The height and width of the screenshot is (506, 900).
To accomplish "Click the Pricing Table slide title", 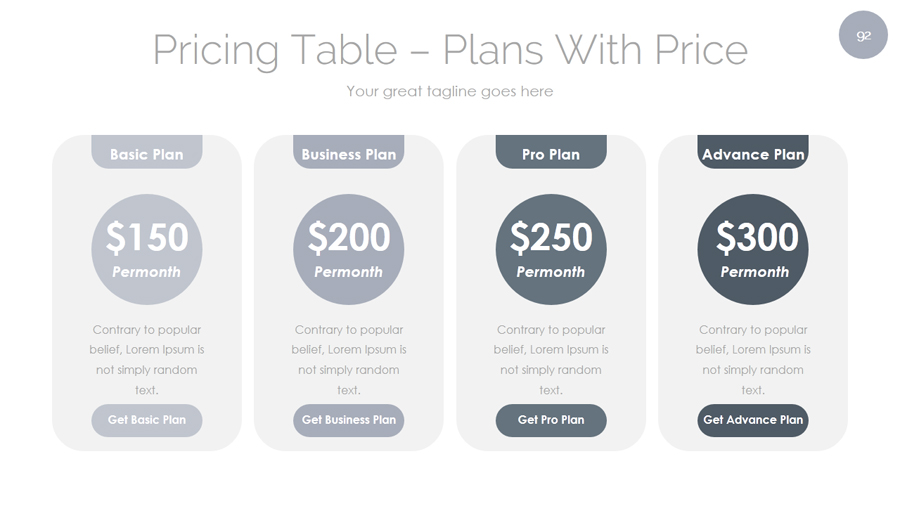I will (x=450, y=49).
